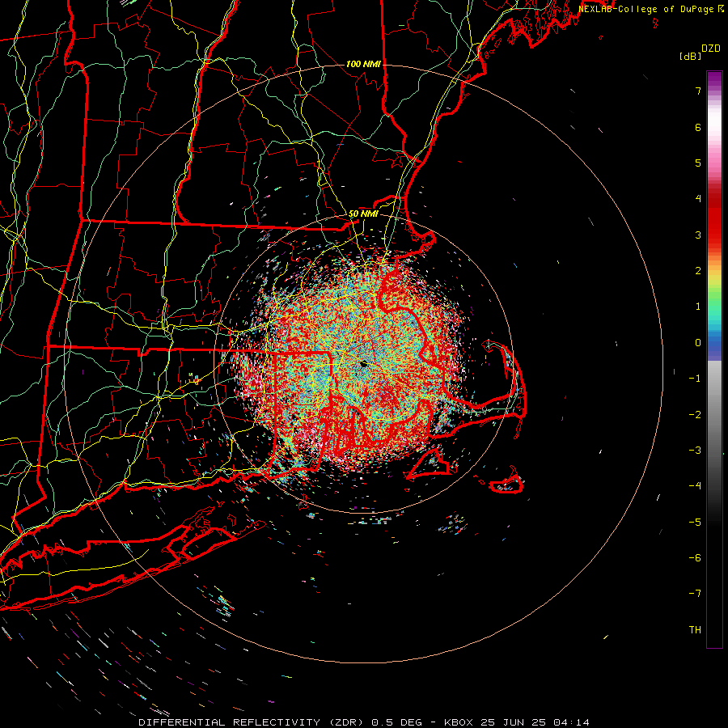
Task: Click the 7 tick label on color scale
Action: click(698, 91)
